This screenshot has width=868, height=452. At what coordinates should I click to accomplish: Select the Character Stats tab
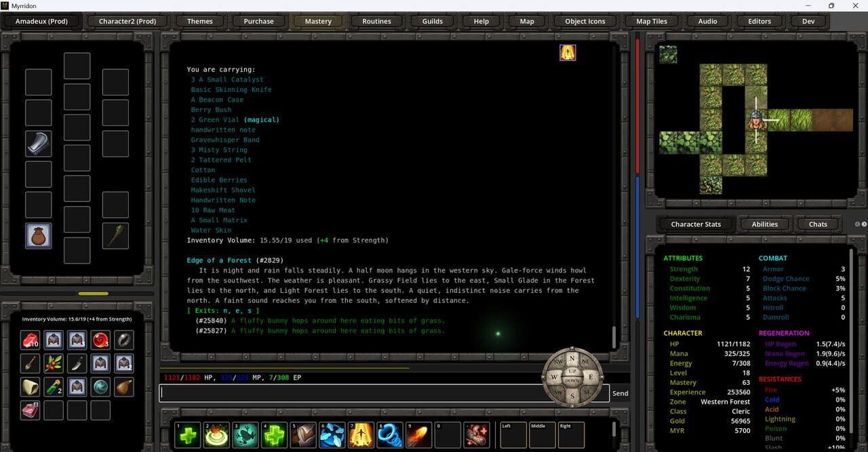(696, 224)
